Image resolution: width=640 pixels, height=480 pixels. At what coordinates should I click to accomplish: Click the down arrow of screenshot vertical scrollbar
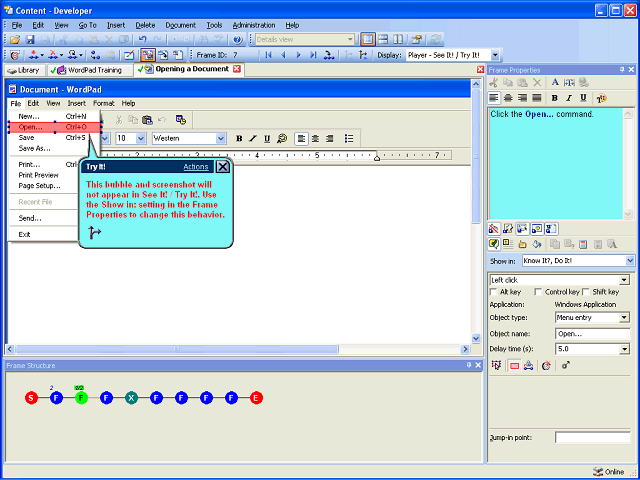(476, 338)
